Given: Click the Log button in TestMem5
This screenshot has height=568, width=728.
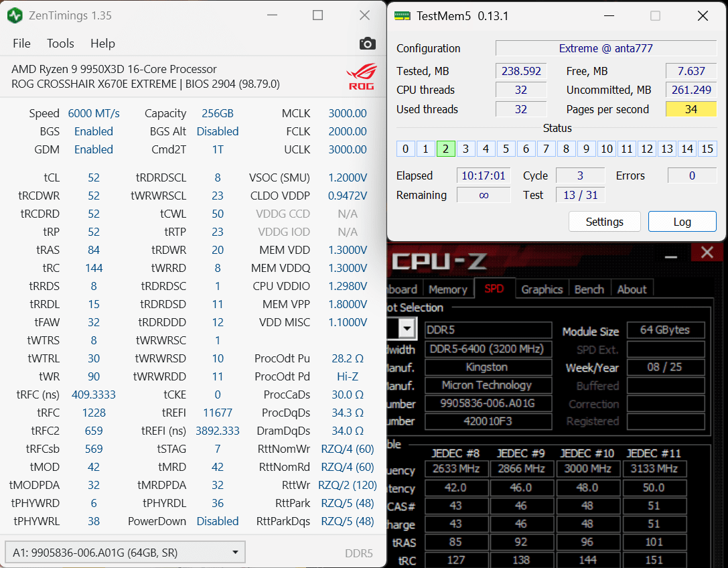Looking at the screenshot, I should (682, 222).
